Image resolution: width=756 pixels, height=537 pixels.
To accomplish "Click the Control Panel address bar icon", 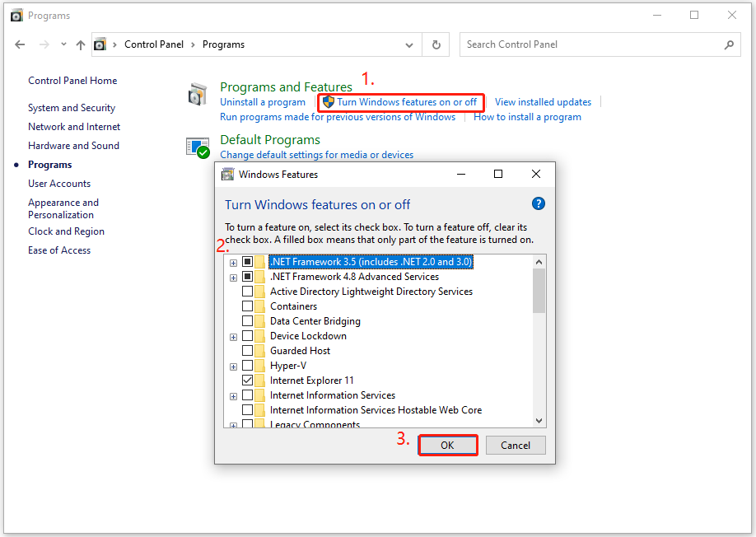I will tap(100, 44).
